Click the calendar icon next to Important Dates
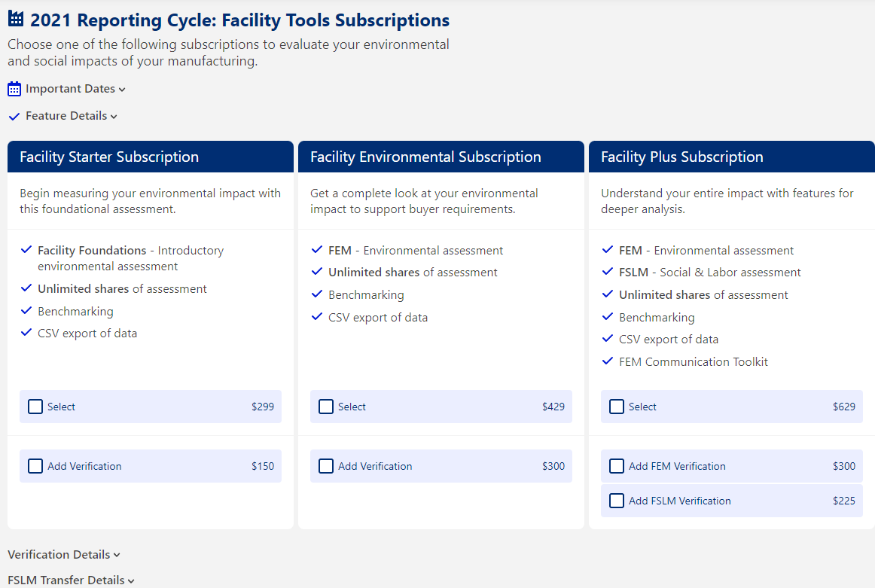This screenshot has width=875, height=588. pos(14,89)
